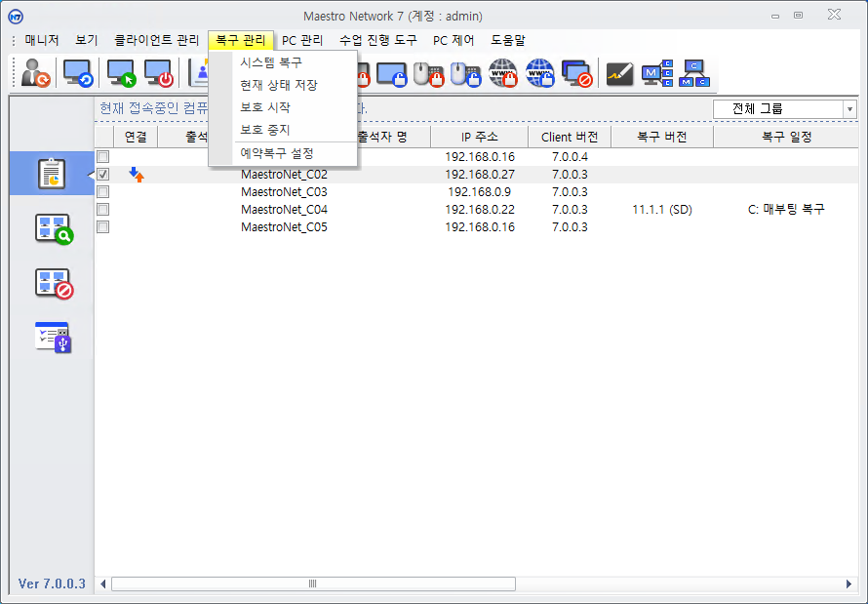Sort by the IP 주소 column header
The image size is (868, 604).
[x=479, y=137]
